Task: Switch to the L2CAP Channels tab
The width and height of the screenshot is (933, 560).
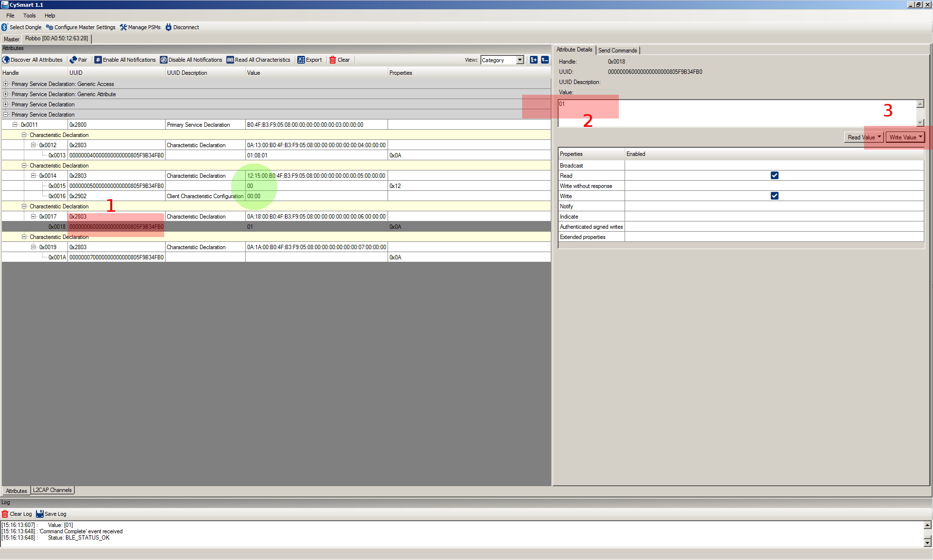Action: click(x=52, y=490)
